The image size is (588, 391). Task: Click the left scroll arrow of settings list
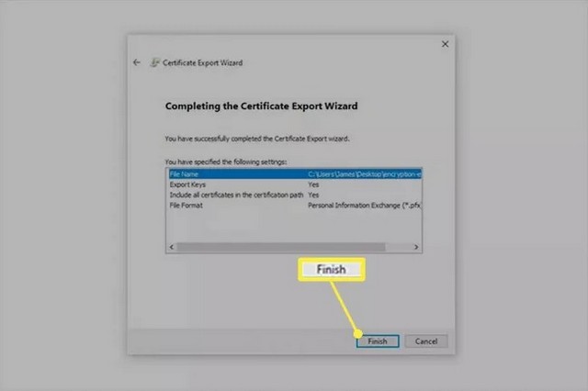point(172,247)
